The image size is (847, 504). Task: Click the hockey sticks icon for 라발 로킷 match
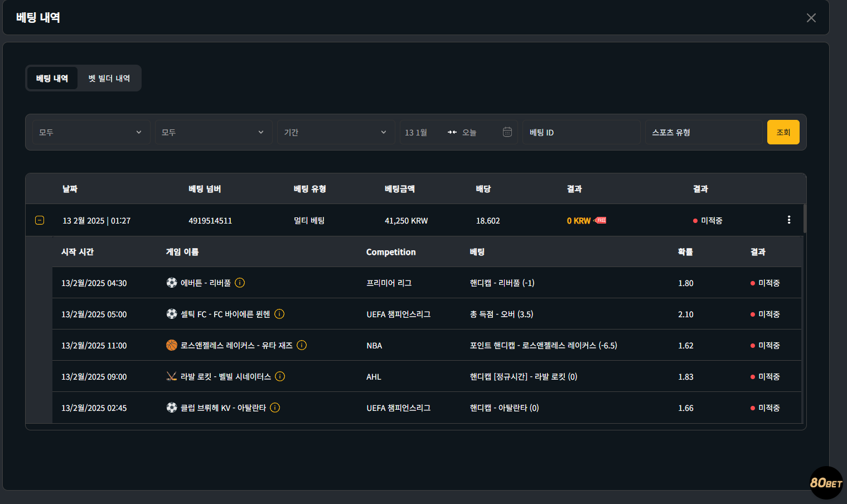tap(172, 376)
